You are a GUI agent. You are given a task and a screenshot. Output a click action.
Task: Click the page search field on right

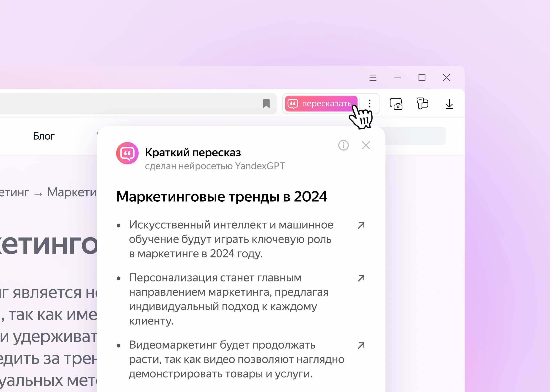click(x=415, y=136)
